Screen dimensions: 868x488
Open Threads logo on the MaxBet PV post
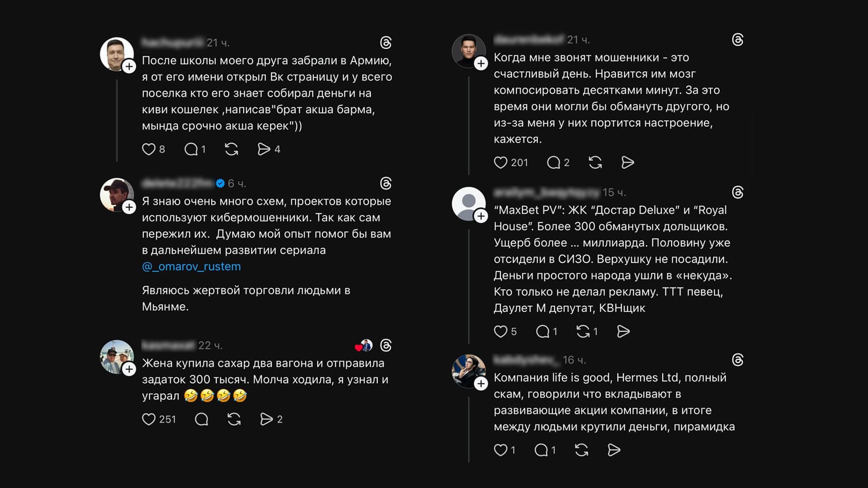point(737,192)
